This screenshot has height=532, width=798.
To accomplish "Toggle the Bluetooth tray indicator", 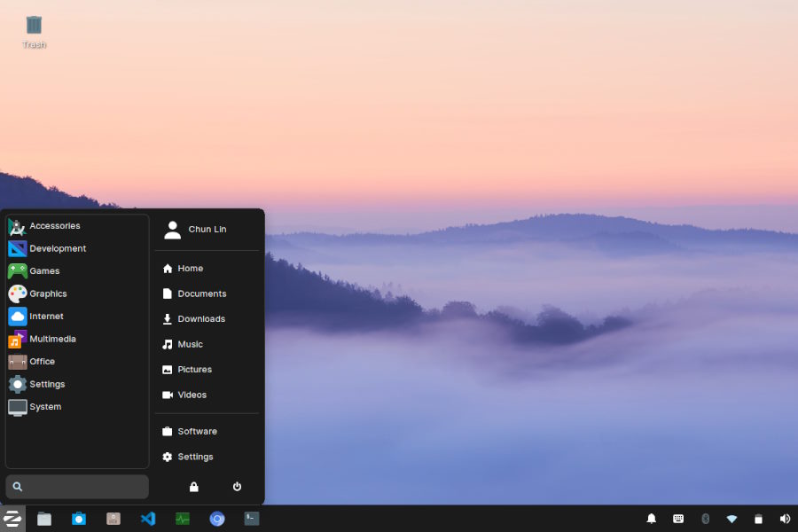I will point(705,519).
